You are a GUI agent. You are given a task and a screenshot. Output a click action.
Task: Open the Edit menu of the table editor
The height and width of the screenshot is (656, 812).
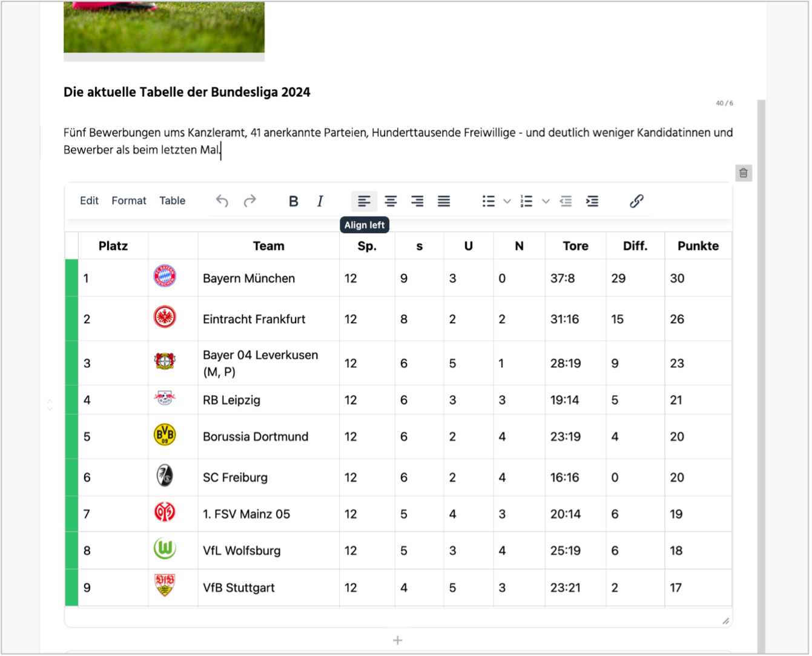coord(88,200)
